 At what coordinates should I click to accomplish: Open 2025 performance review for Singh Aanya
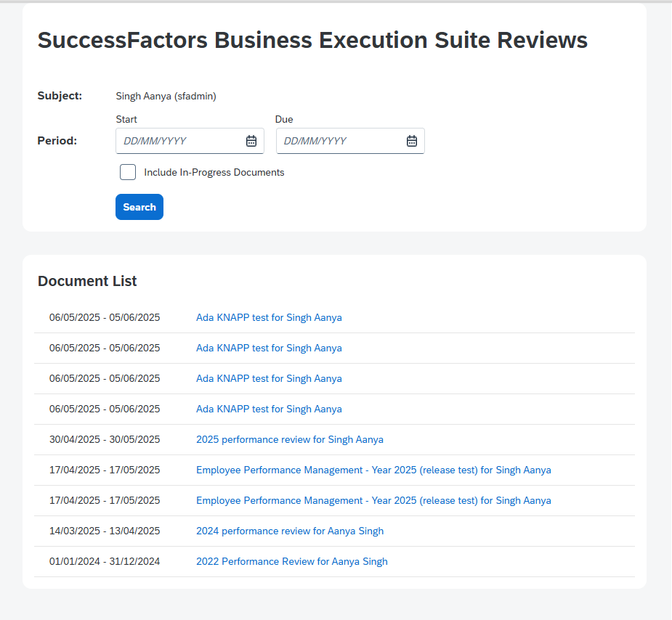290,440
